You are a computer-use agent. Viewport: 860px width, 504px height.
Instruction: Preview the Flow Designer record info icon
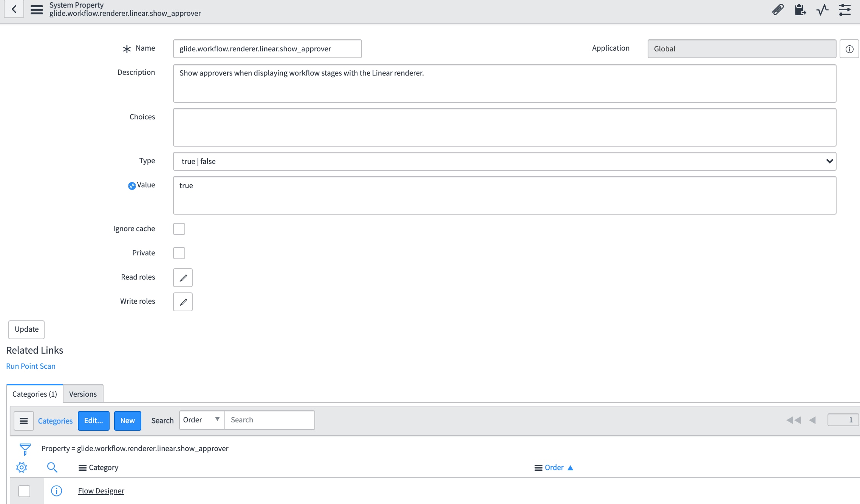[x=56, y=491]
